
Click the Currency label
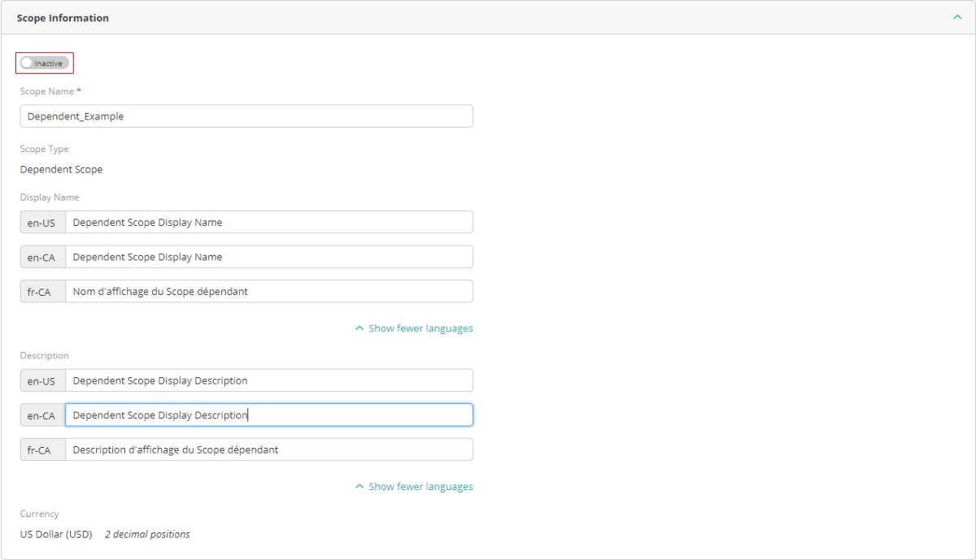(40, 514)
